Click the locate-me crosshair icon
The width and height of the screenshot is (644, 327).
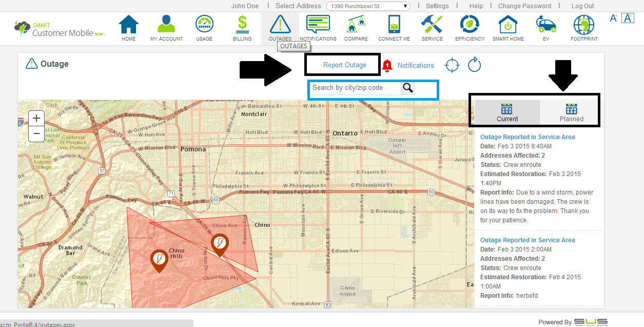coord(452,65)
